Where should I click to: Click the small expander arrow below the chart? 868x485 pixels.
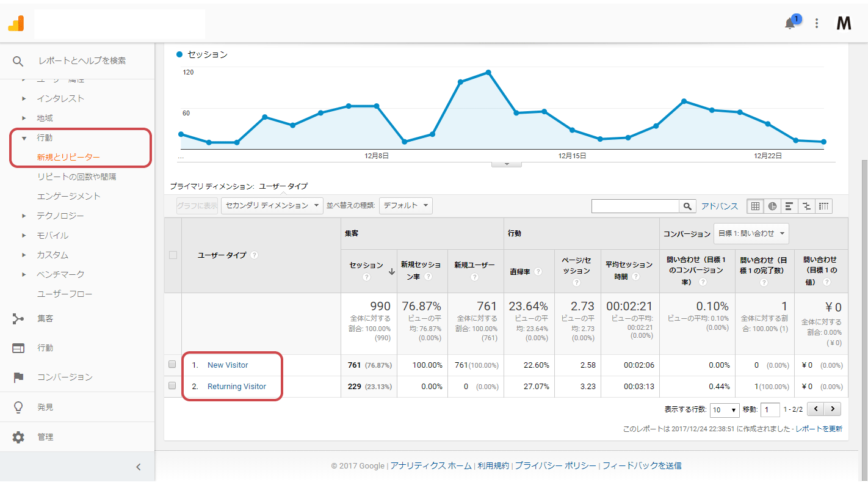[x=507, y=164]
